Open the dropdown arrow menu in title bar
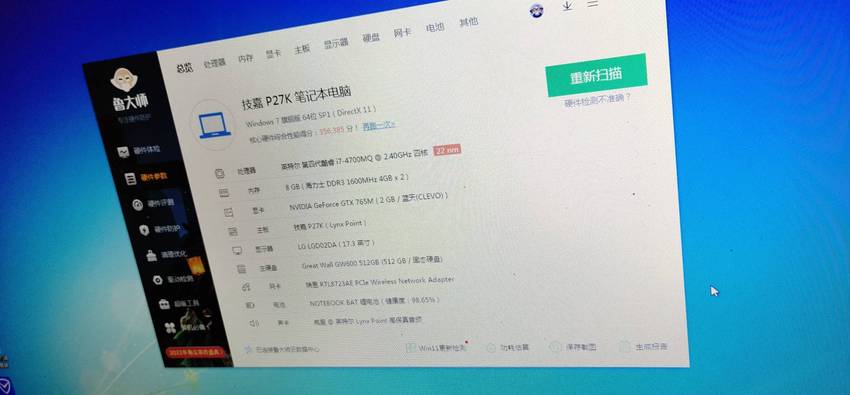Viewport: 850px width, 395px height. (x=567, y=7)
